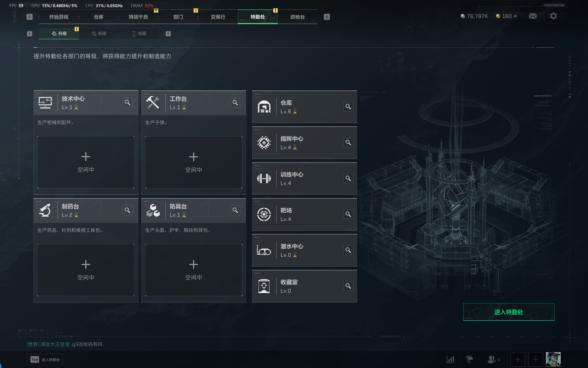The width and height of the screenshot is (588, 368).
Task: Click the 防具台 cubes icon
Action: pos(153,210)
